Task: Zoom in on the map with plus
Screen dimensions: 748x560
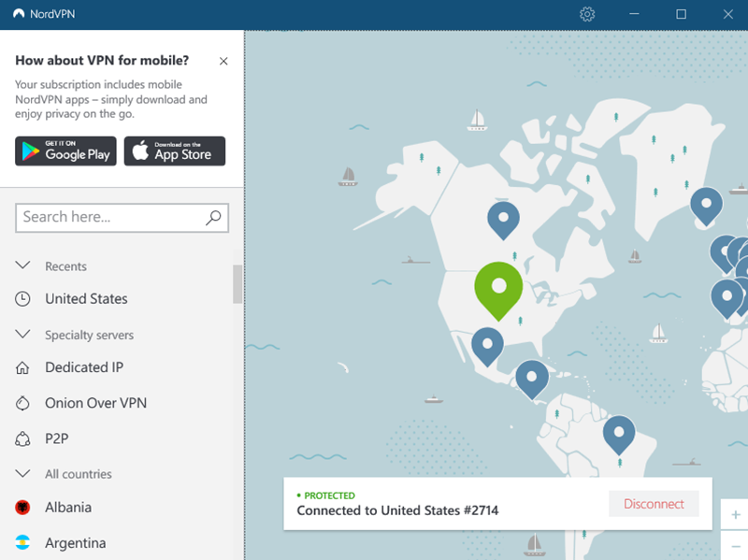Action: coord(735,515)
